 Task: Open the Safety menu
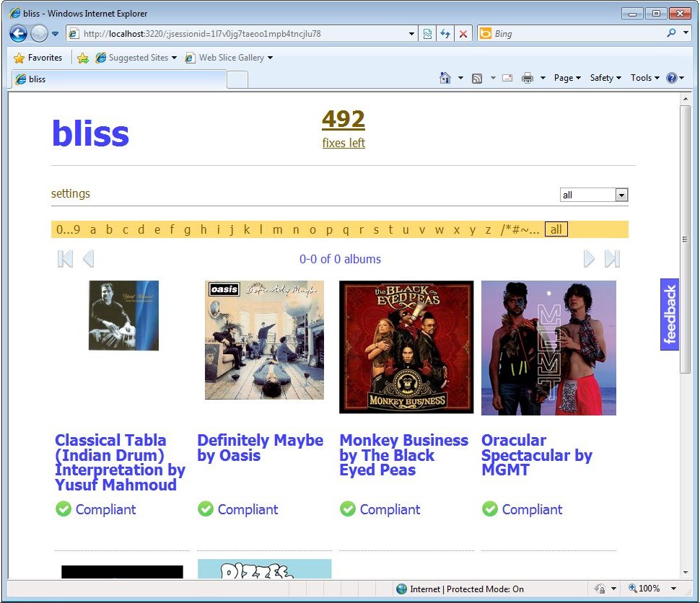click(x=605, y=78)
